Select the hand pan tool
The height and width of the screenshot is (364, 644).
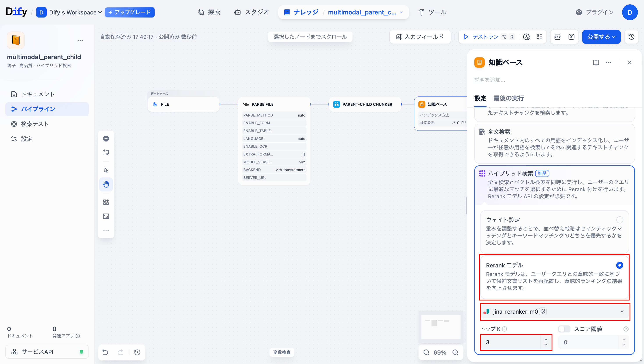[106, 184]
